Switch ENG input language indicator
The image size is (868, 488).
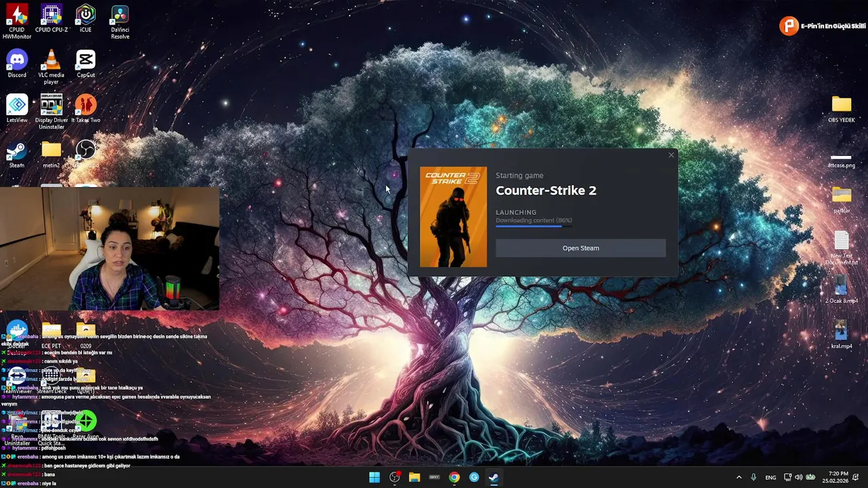pos(770,477)
